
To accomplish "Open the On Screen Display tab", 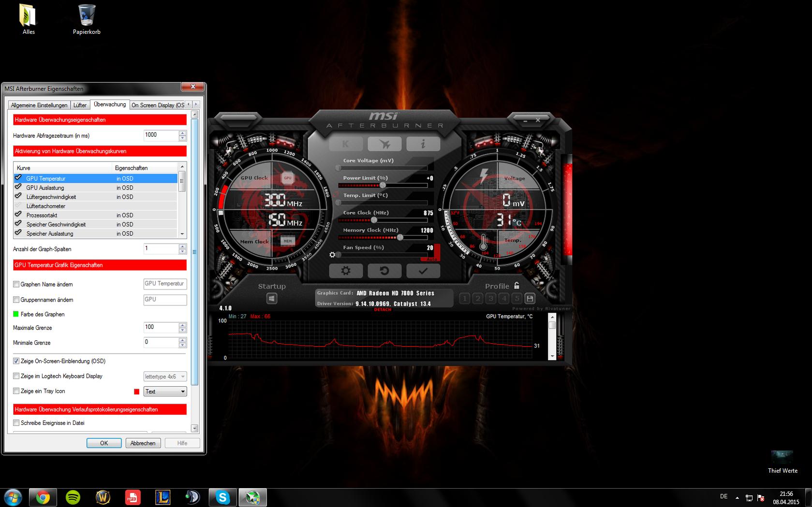I will [x=158, y=105].
